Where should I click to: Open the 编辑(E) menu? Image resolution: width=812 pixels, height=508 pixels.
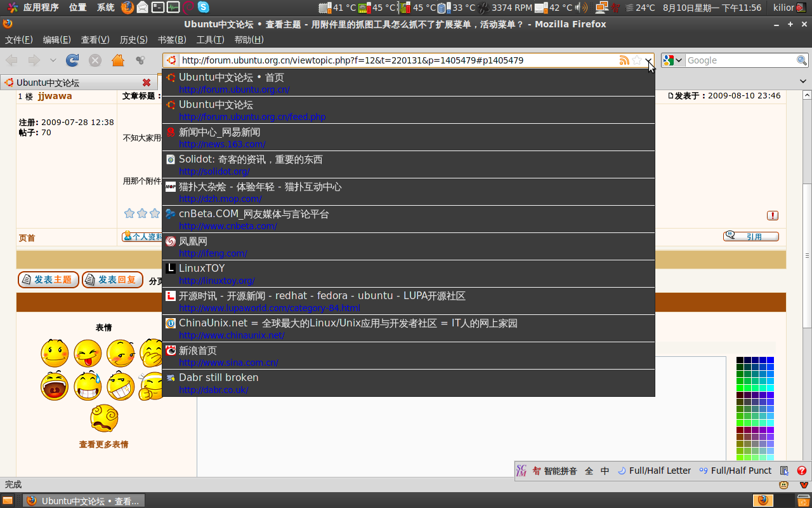point(56,39)
